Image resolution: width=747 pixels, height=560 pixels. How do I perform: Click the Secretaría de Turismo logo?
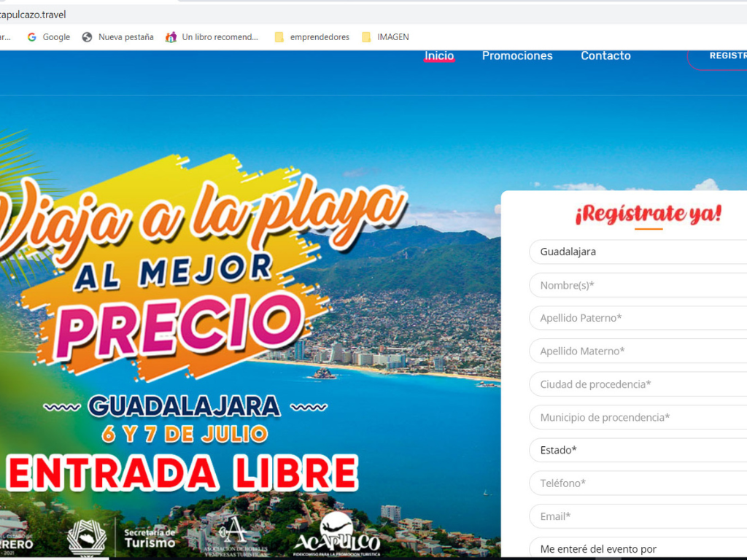click(149, 538)
